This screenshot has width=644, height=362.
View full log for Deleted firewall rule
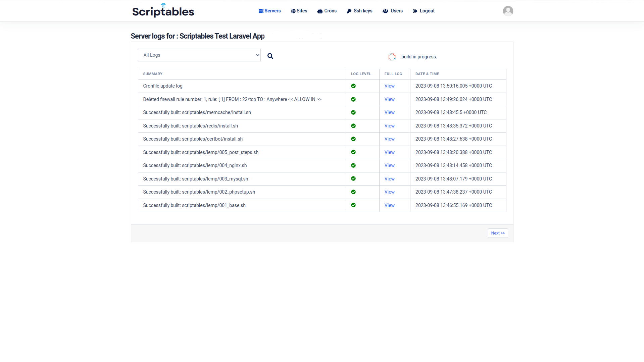[389, 99]
